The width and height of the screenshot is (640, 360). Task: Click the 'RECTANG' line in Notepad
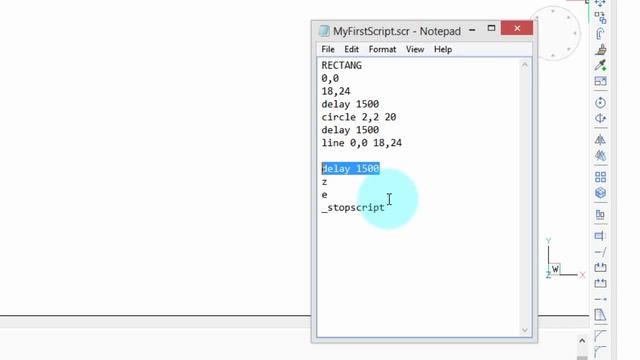click(x=342, y=65)
